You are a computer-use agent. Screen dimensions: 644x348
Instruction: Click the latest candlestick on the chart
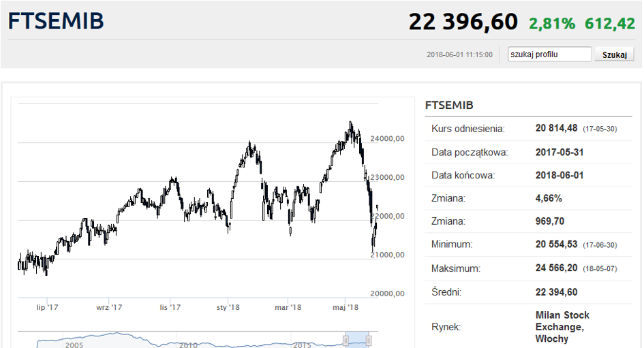coord(377,208)
